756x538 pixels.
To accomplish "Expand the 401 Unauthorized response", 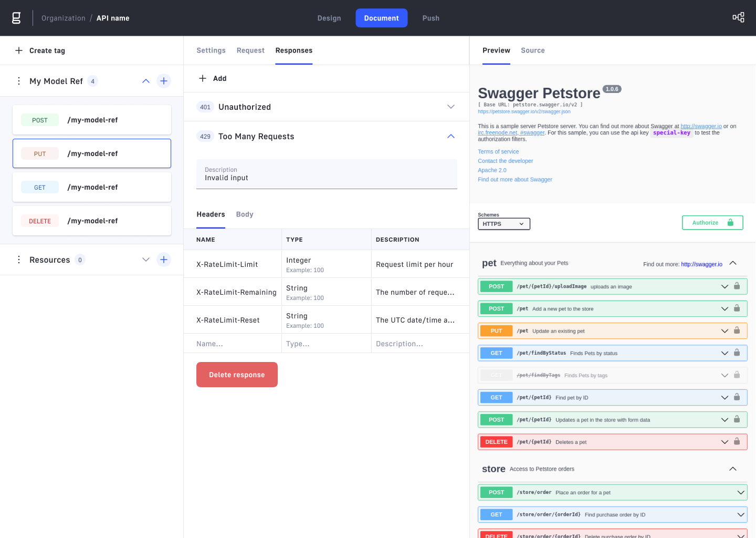I will pos(450,107).
